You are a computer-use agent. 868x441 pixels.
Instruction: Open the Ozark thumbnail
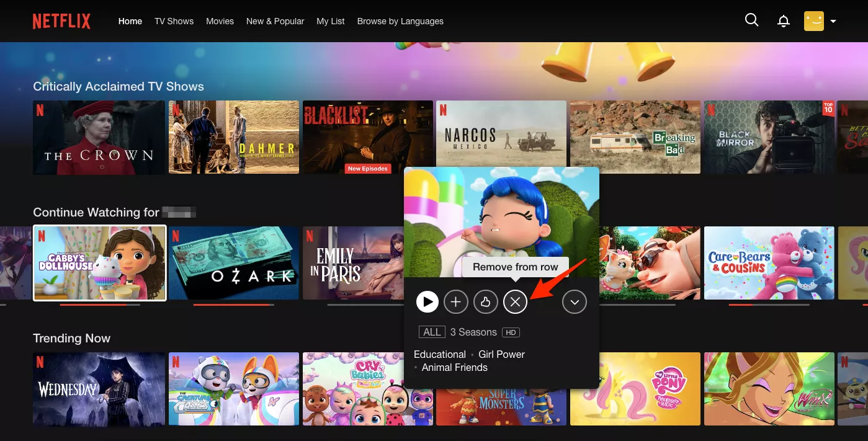click(x=234, y=263)
